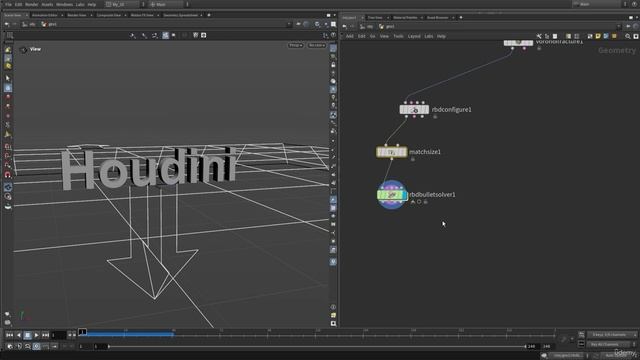Jump to last frame button

45,335
